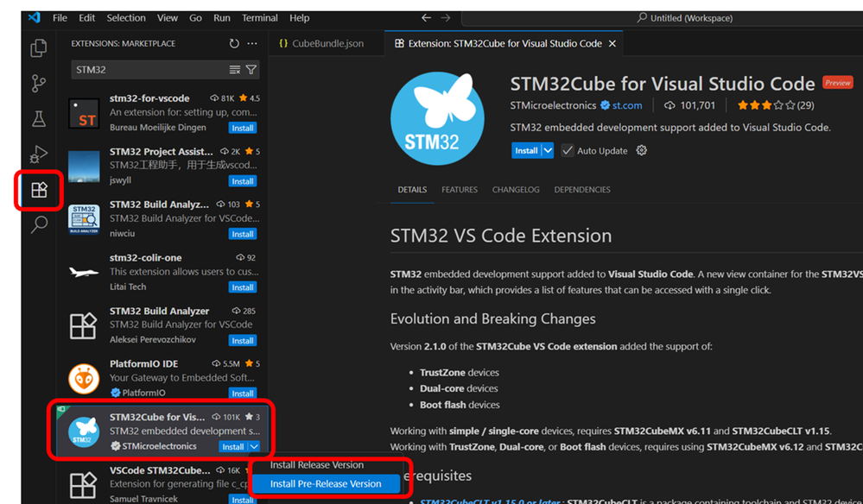Viewport: 863px width, 504px height.
Task: Open the Search magnifier view
Action: pos(39,224)
